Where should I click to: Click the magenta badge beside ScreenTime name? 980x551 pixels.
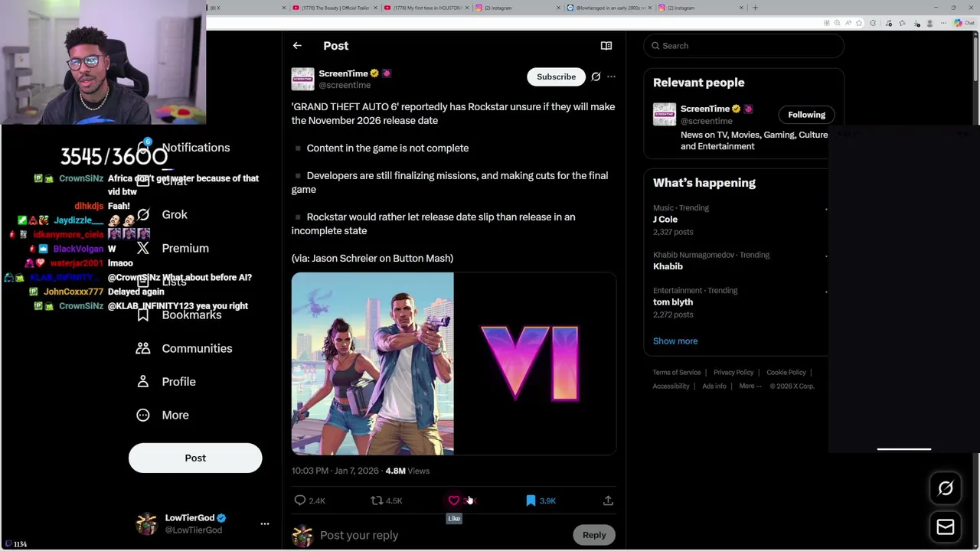387,73
